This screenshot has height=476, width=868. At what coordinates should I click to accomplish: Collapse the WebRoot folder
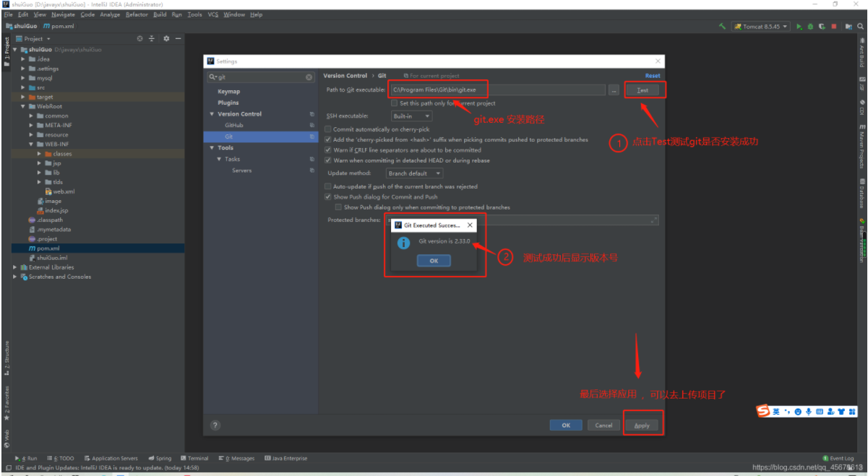point(23,106)
